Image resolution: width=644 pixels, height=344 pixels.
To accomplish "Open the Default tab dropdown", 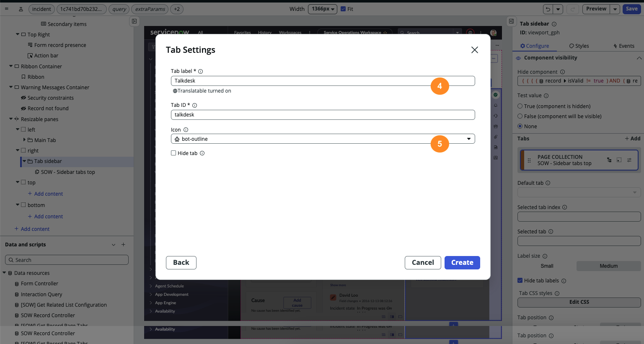I will pyautogui.click(x=579, y=192).
